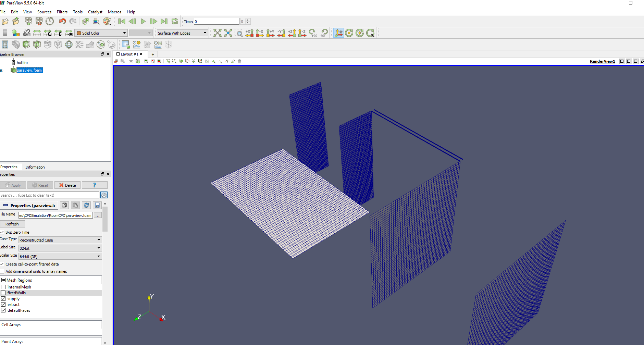This screenshot has width=644, height=345.
Task: Click the save properties as default icon
Action: click(97, 205)
